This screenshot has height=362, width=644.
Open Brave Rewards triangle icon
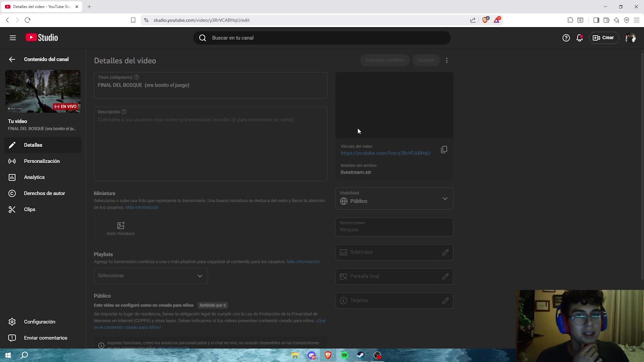[x=497, y=20]
